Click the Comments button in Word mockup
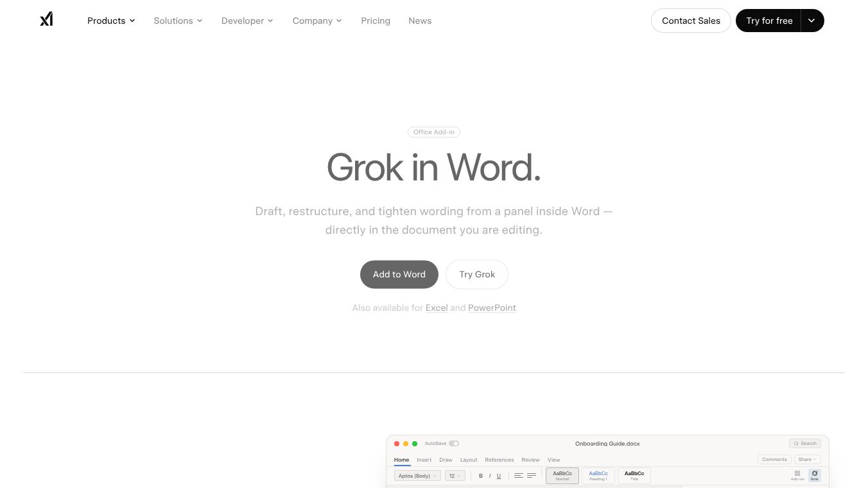Viewport: 868px width, 488px height. (x=774, y=460)
